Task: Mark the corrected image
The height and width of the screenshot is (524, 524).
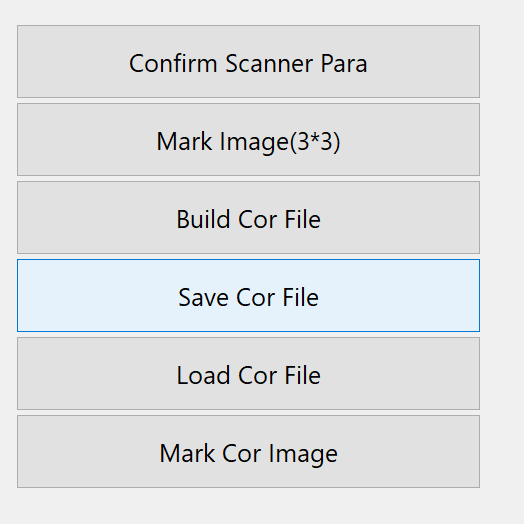Action: click(x=248, y=451)
